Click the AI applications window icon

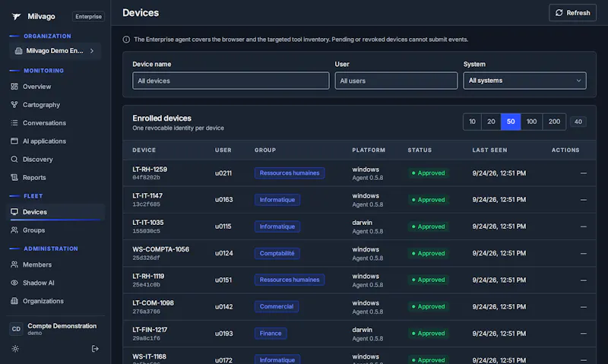click(14, 141)
